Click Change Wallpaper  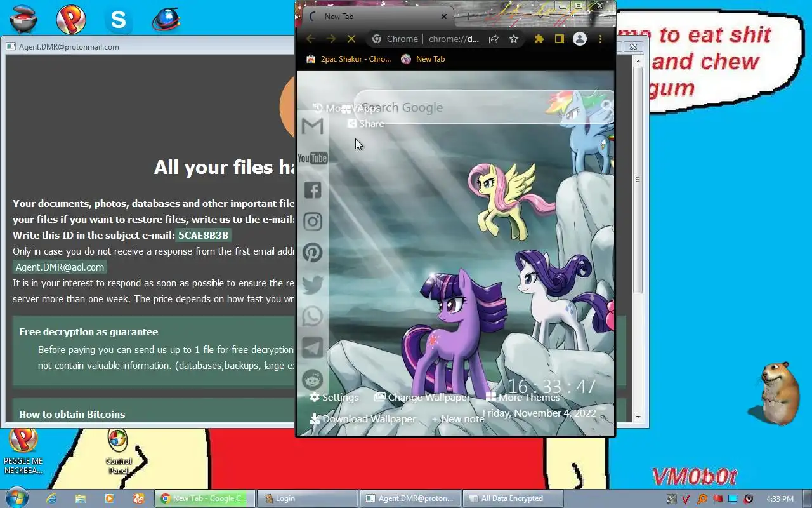[x=422, y=398]
